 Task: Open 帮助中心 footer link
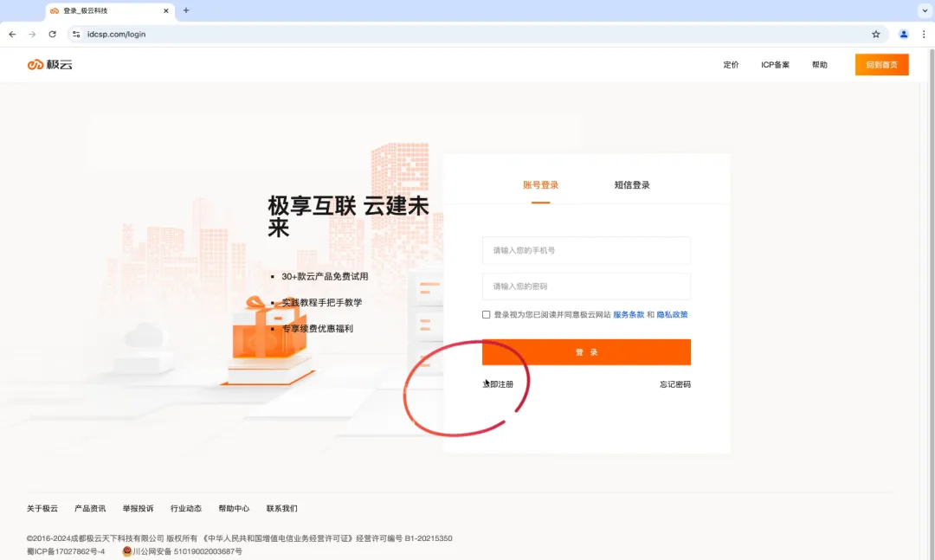pyautogui.click(x=234, y=508)
